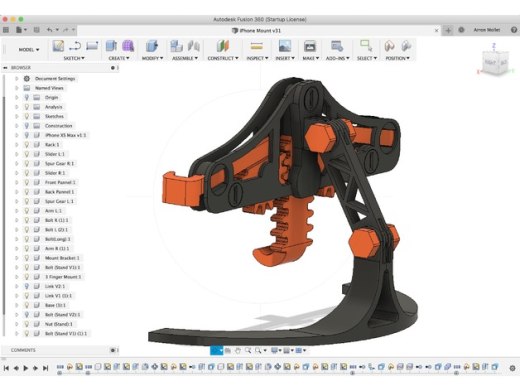Open the CREATE menu
The width and height of the screenshot is (520, 391).
[119, 58]
